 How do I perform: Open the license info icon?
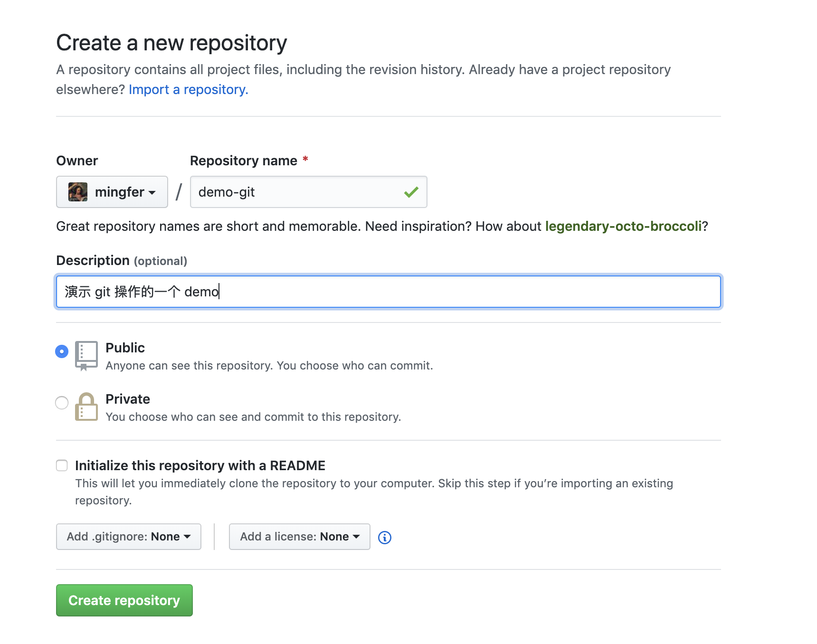(385, 537)
